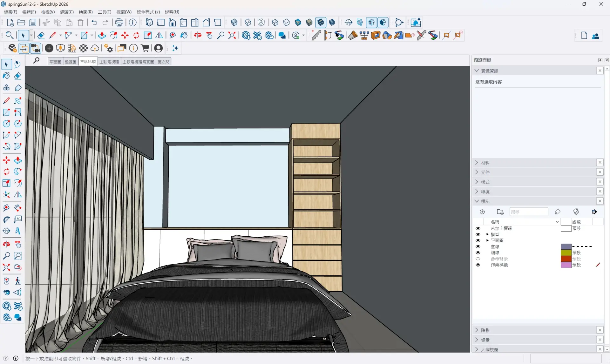Click the Print icon in the standard toolbar
Screen dimensions: 610x364
point(119,23)
